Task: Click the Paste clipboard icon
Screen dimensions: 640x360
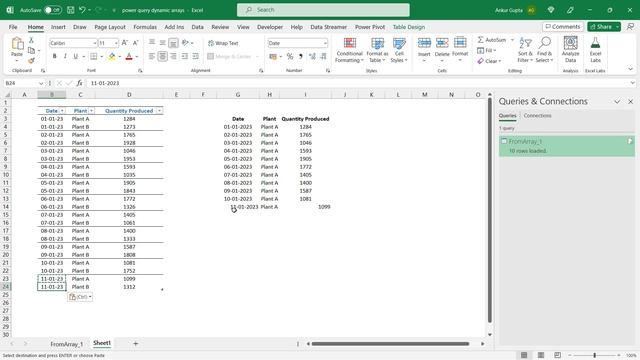Action: (x=17, y=44)
